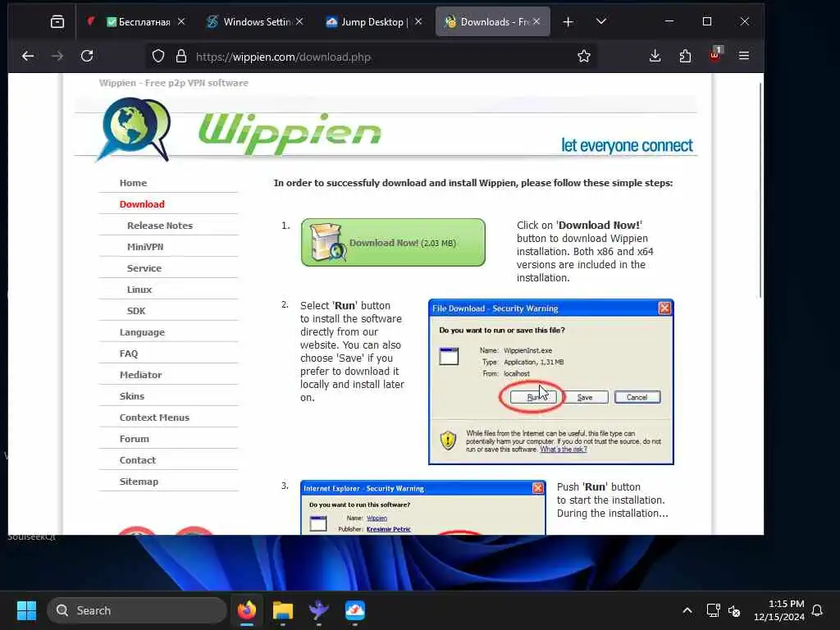Reload the current page
This screenshot has width=840, height=630.
[x=87, y=56]
